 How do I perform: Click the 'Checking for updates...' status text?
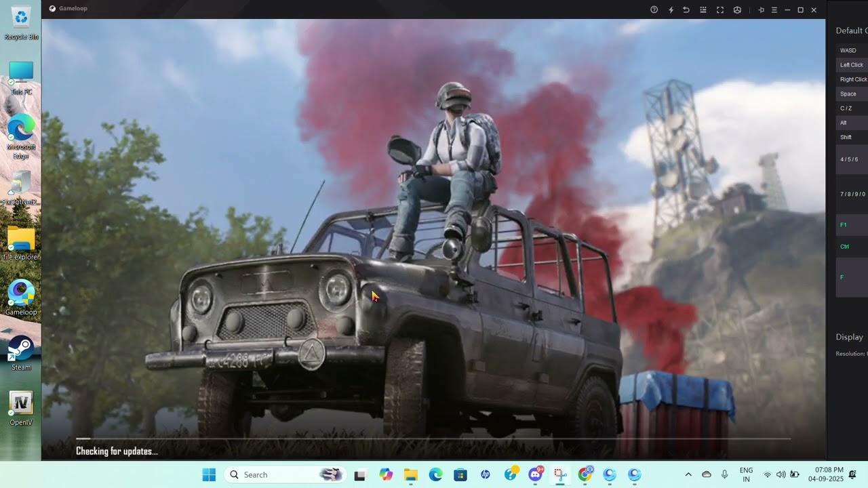(117, 451)
